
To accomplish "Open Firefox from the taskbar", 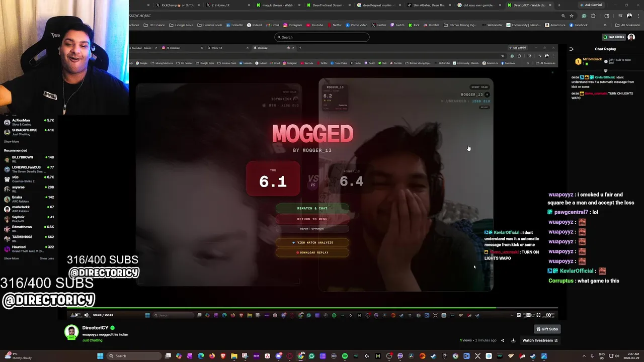I will [212, 356].
